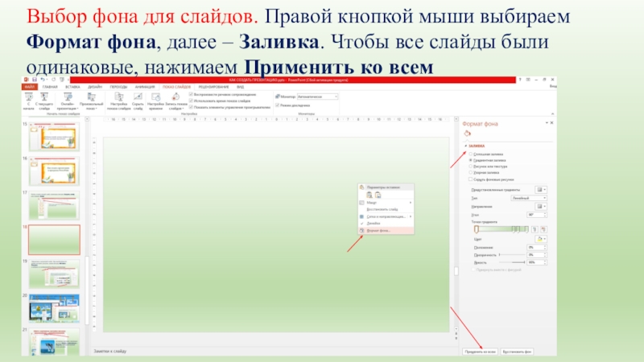
Task: Click the Прозрачность slider
Action: point(512,255)
